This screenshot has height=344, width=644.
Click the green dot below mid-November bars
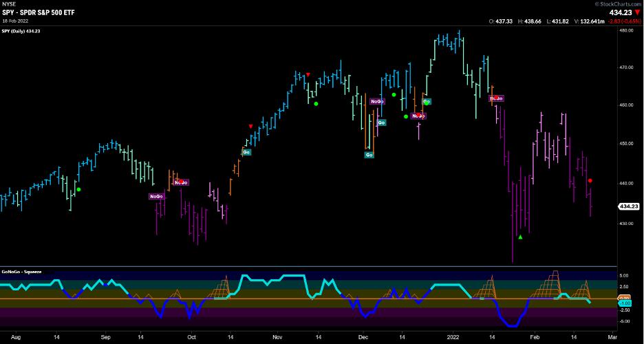click(316, 104)
